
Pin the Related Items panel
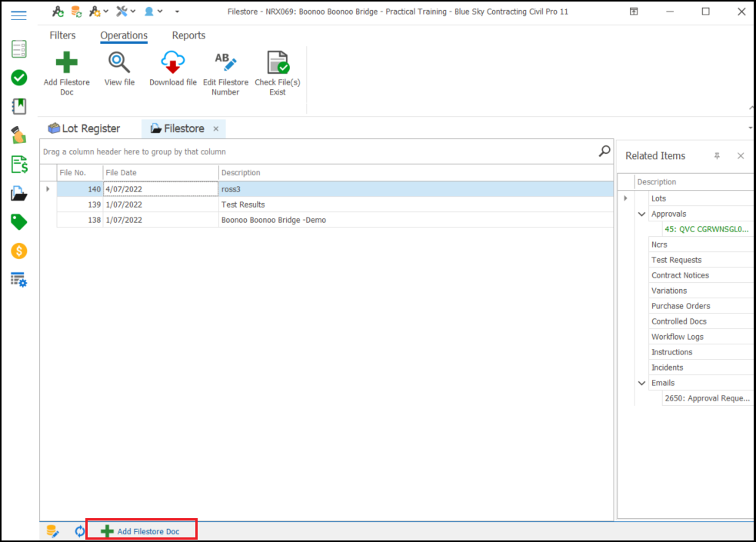[717, 156]
